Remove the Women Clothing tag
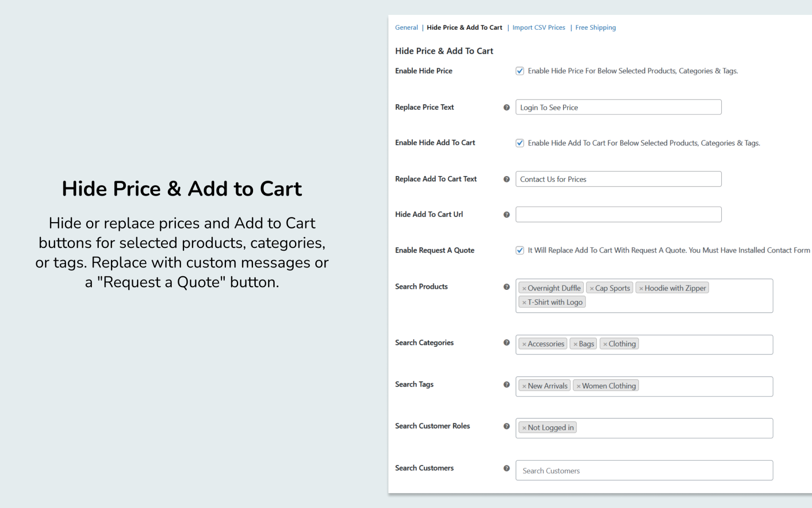Image resolution: width=812 pixels, height=508 pixels. [x=578, y=386]
